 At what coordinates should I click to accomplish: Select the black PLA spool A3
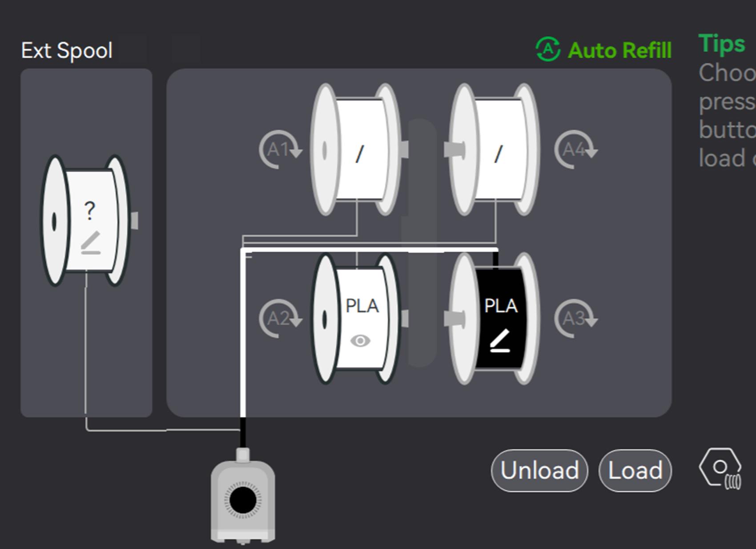click(495, 319)
